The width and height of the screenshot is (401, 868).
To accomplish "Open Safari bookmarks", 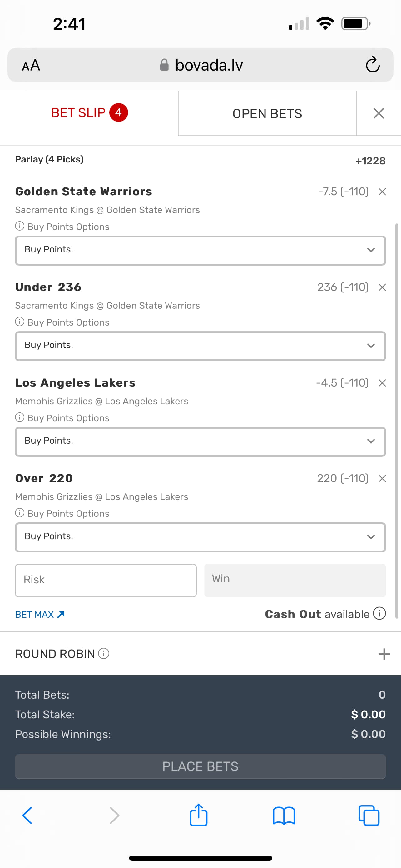I will tap(284, 816).
